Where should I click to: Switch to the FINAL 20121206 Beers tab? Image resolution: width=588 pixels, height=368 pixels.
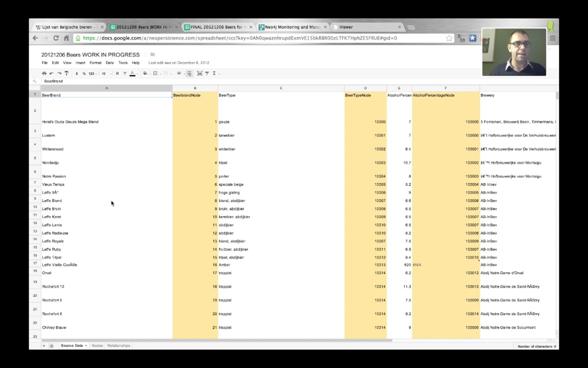[x=218, y=27]
